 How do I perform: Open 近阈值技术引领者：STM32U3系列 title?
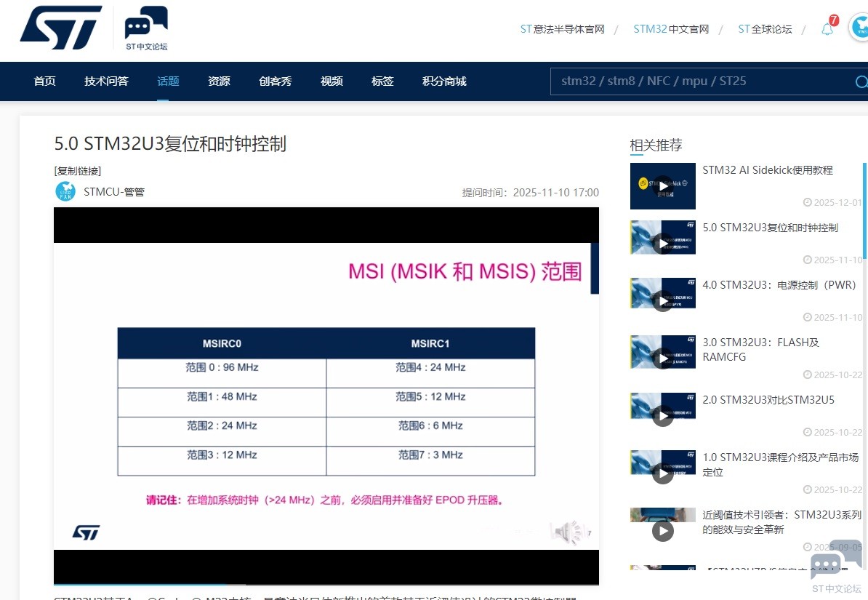781,522
